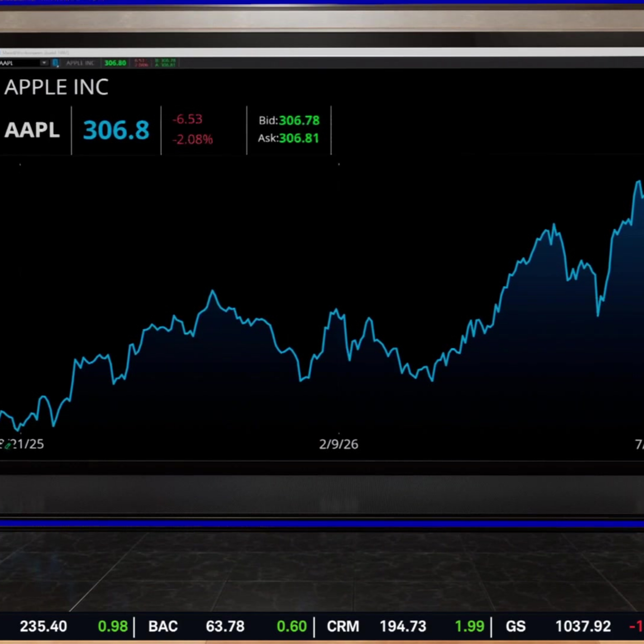Click 1037.92 GS price in ticker
Image resolution: width=644 pixels, height=644 pixels.
(x=583, y=627)
